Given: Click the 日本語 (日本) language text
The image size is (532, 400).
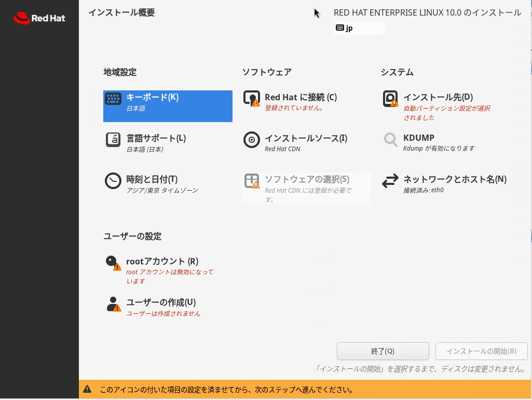Looking at the screenshot, I should (x=145, y=150).
